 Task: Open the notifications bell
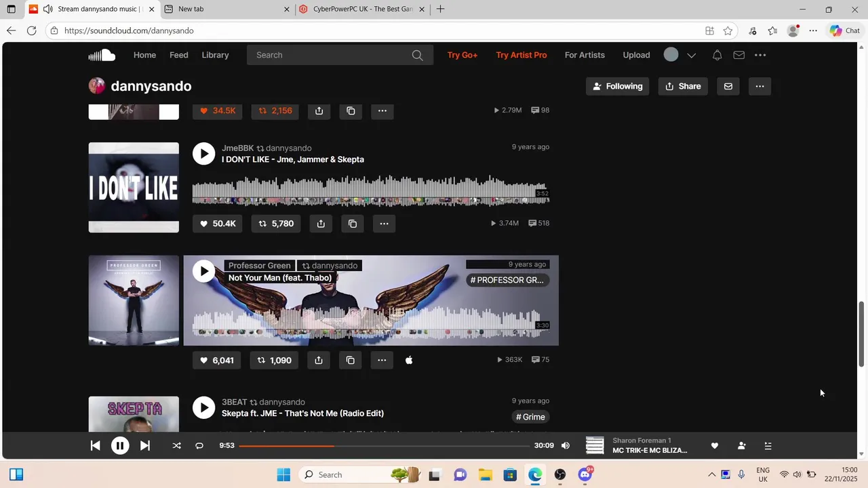717,55
